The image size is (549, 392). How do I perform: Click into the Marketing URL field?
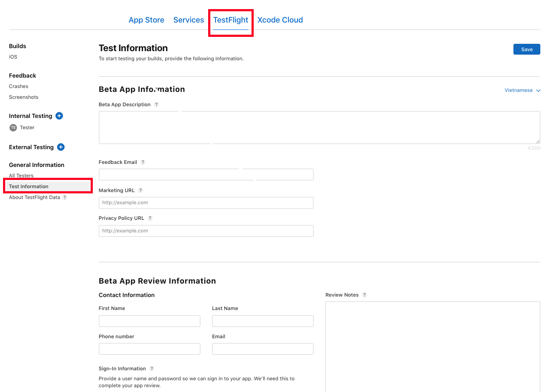click(206, 203)
